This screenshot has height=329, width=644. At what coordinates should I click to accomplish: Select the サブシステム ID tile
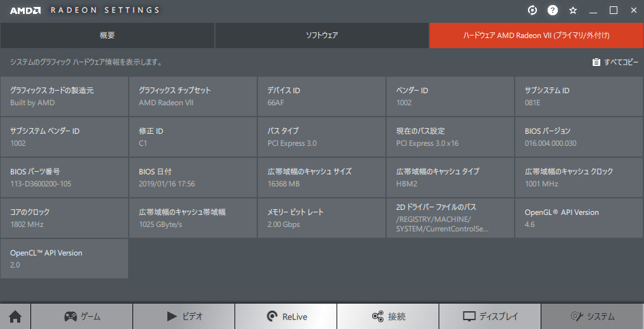tap(579, 96)
